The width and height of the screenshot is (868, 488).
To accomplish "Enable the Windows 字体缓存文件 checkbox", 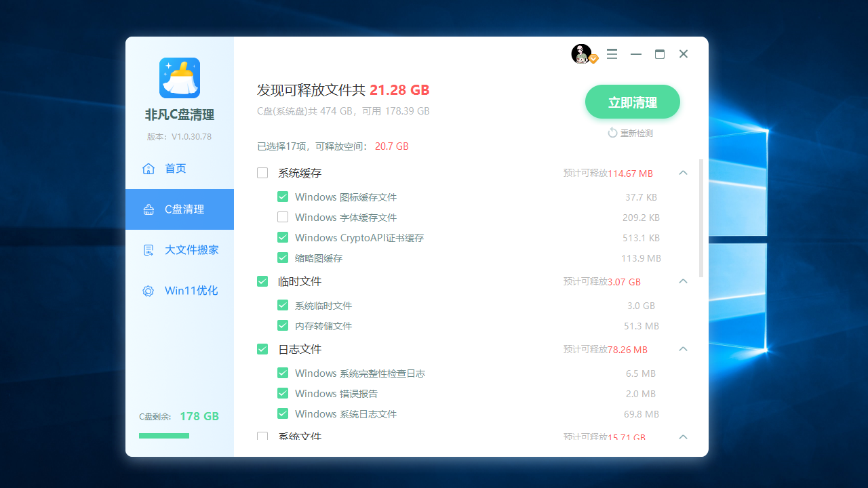I will pyautogui.click(x=283, y=217).
